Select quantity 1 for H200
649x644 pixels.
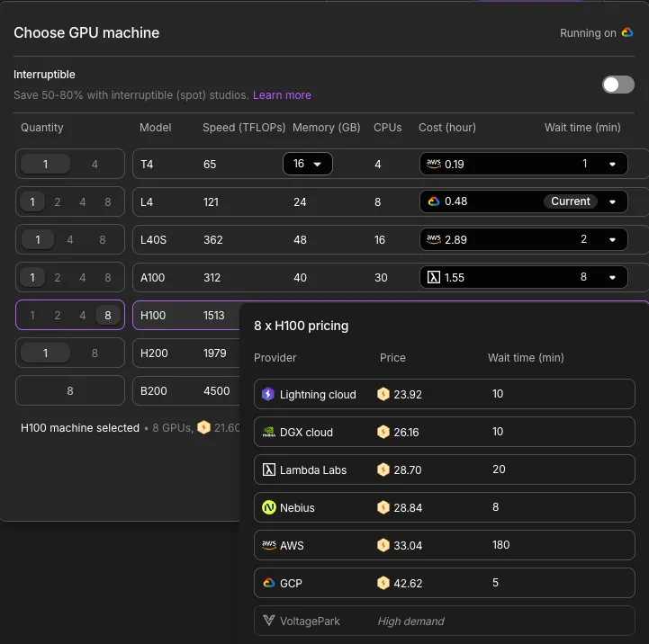[x=45, y=353]
